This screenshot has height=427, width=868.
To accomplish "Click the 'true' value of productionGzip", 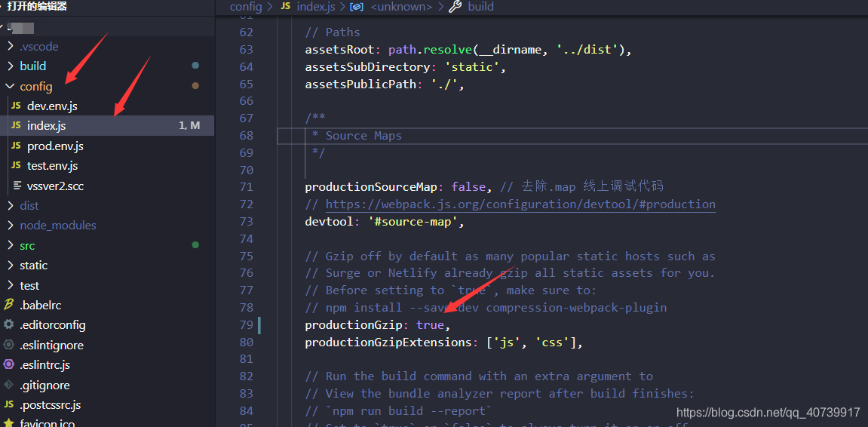I will click(x=430, y=324).
